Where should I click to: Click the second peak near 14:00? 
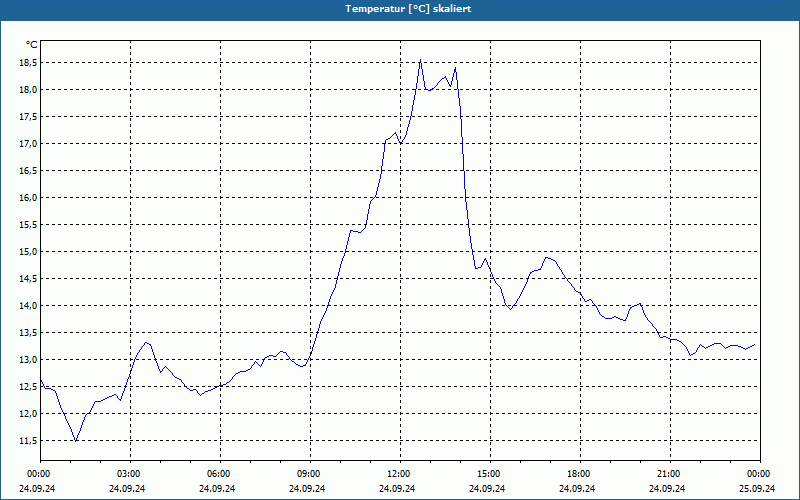(x=455, y=68)
